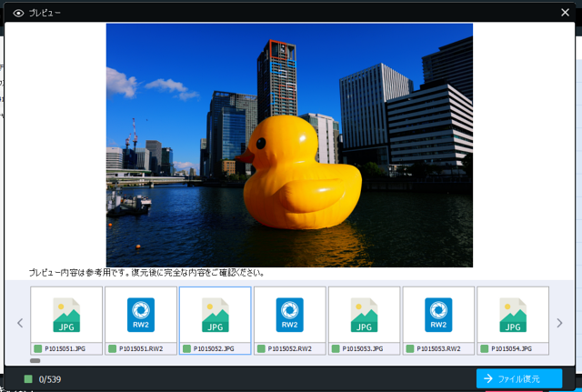Select the P1015051.RW2 raw file thumbnail
This screenshot has height=392, width=582.
pos(141,315)
